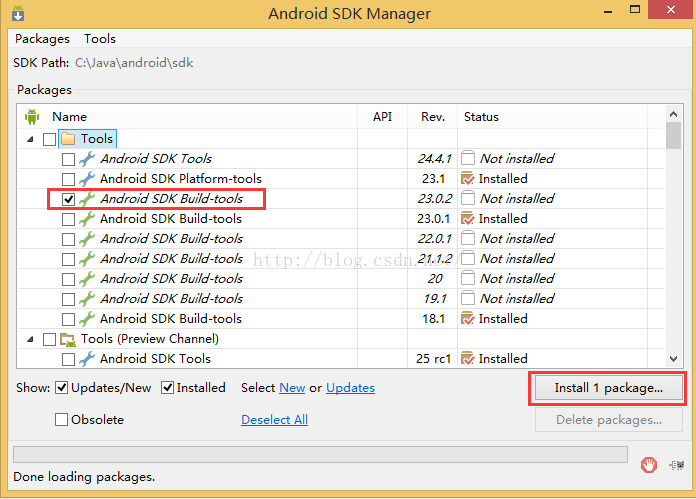Check Build-tools 23.0.1 checkbox
Image resolution: width=696 pixels, height=499 pixels.
tap(68, 219)
